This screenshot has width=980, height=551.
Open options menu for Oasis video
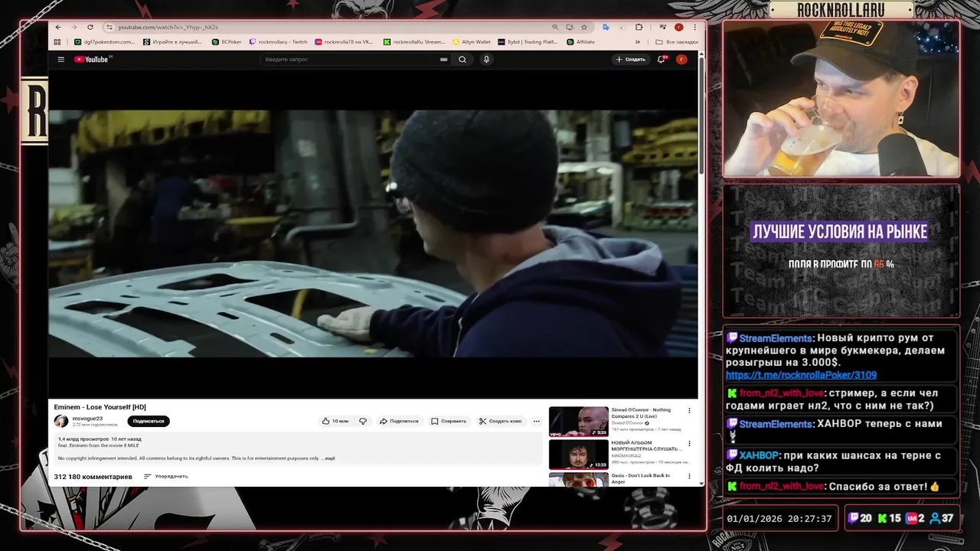(x=689, y=477)
